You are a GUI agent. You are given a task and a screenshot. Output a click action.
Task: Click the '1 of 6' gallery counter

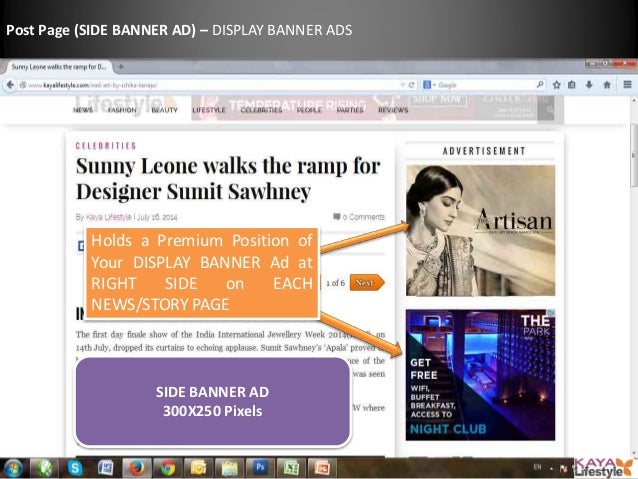click(335, 283)
